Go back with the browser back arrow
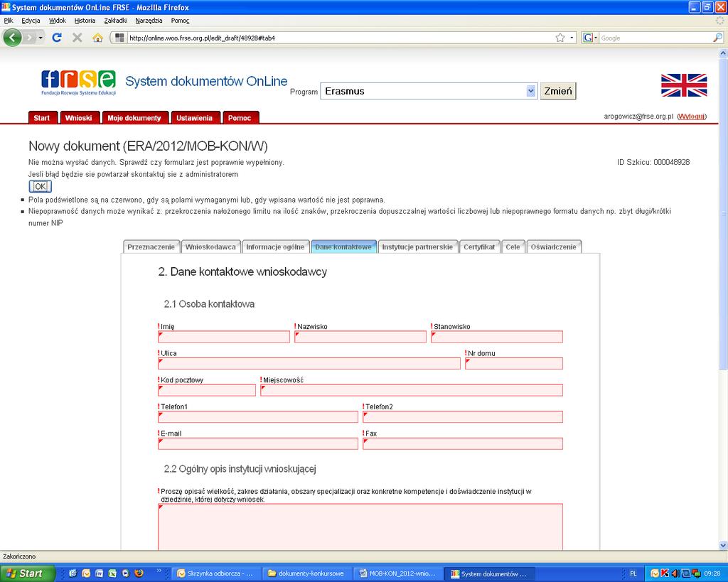The image size is (728, 582). click(13, 38)
